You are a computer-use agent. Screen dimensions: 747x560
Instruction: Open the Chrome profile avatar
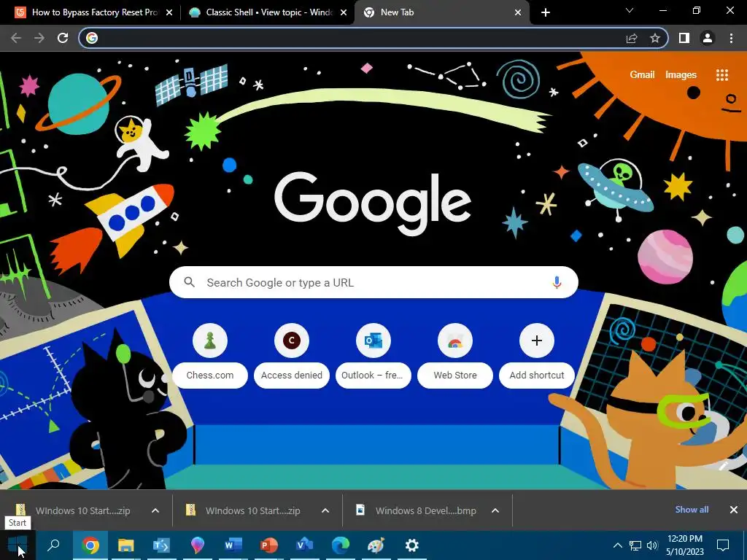tap(708, 38)
